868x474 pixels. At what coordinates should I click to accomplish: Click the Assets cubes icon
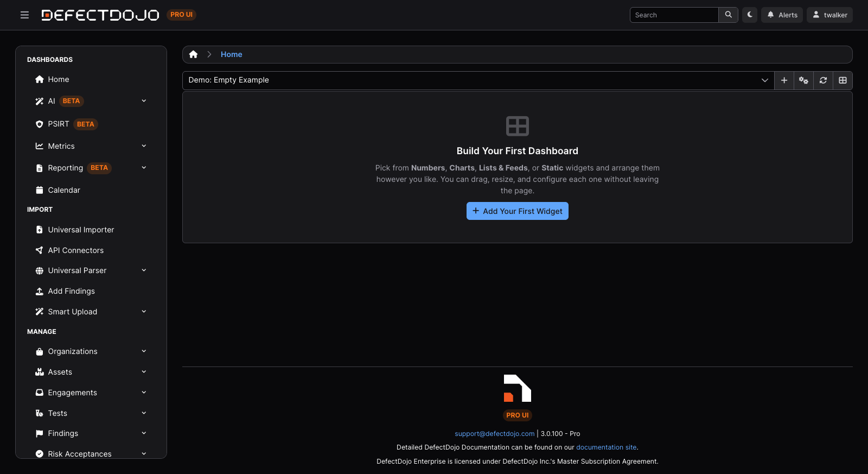(39, 372)
